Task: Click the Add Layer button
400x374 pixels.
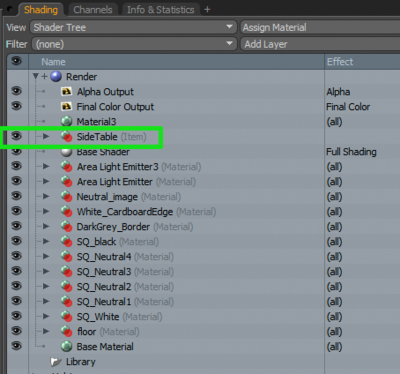Action: pyautogui.click(x=320, y=44)
